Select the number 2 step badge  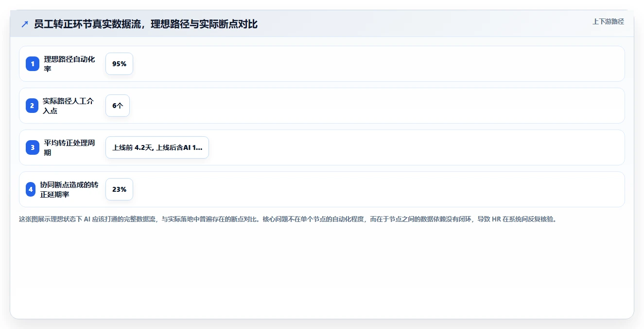tap(33, 106)
